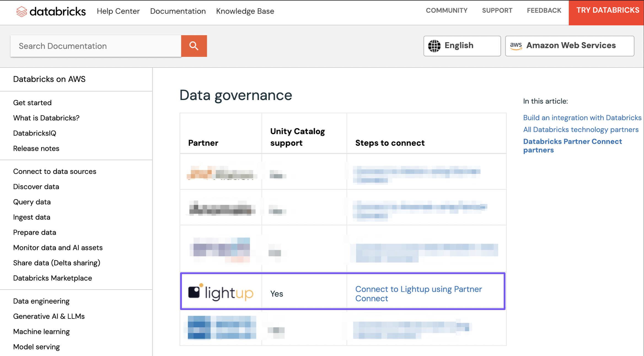The height and width of the screenshot is (356, 644).
Task: Select Share data (Delta sharing) sidebar item
Action: [57, 263]
